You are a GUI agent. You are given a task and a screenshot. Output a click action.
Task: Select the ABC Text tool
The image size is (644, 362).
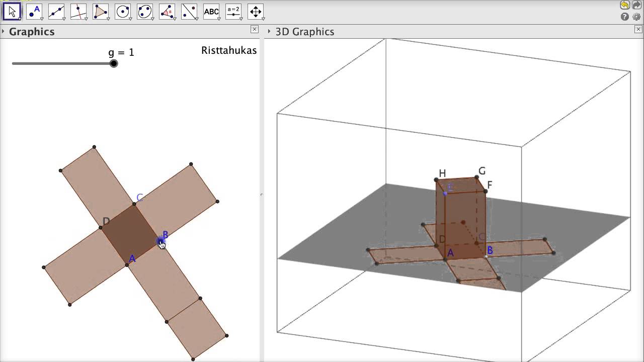coord(211,12)
